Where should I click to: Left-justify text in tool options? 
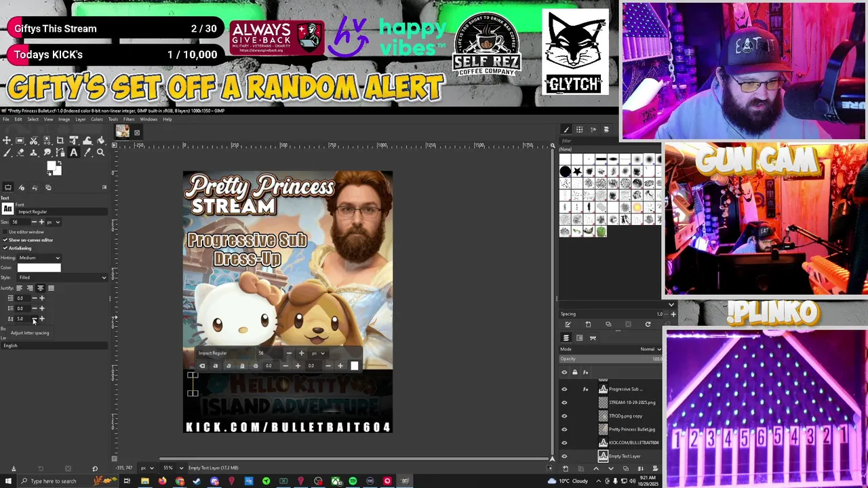coord(19,288)
